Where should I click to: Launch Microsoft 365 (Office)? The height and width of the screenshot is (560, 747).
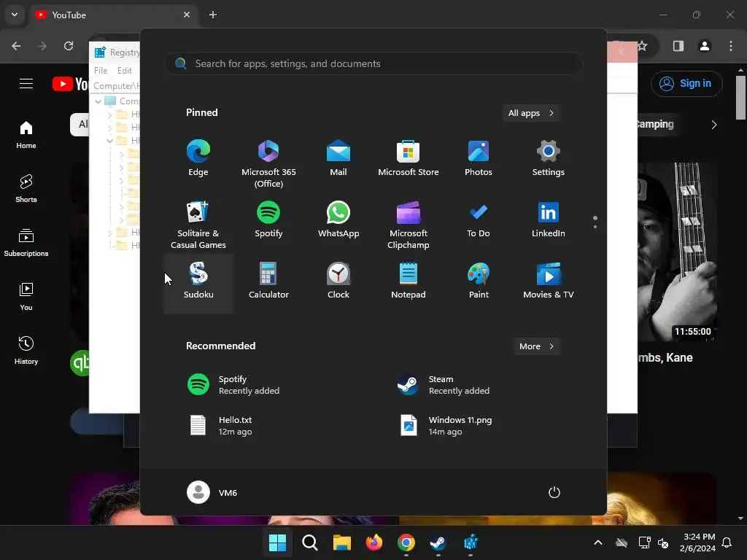tap(268, 164)
